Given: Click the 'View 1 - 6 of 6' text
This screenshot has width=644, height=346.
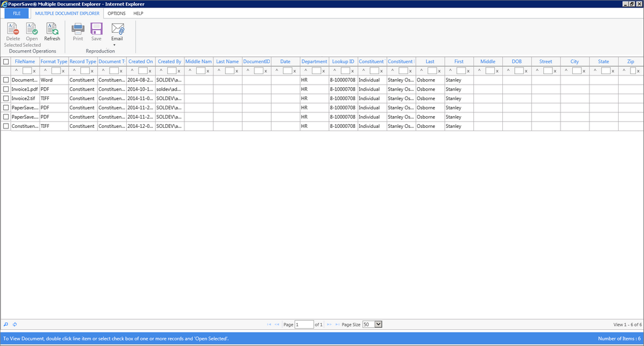Looking at the screenshot, I should click(x=627, y=324).
